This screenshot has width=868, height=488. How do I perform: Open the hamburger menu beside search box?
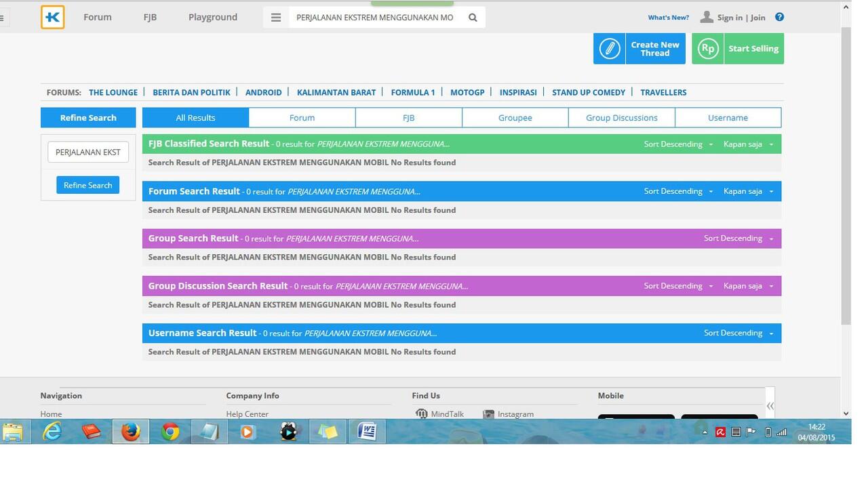(276, 18)
